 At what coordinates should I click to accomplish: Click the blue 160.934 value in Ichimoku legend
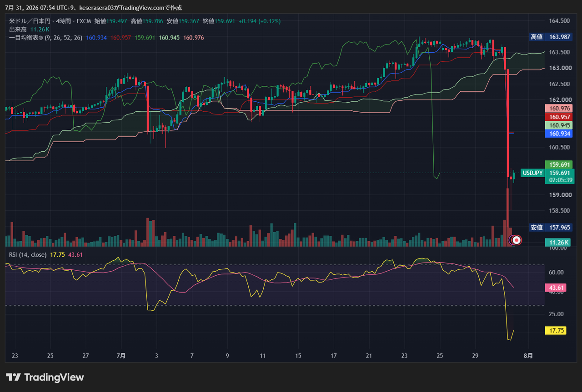coord(96,37)
